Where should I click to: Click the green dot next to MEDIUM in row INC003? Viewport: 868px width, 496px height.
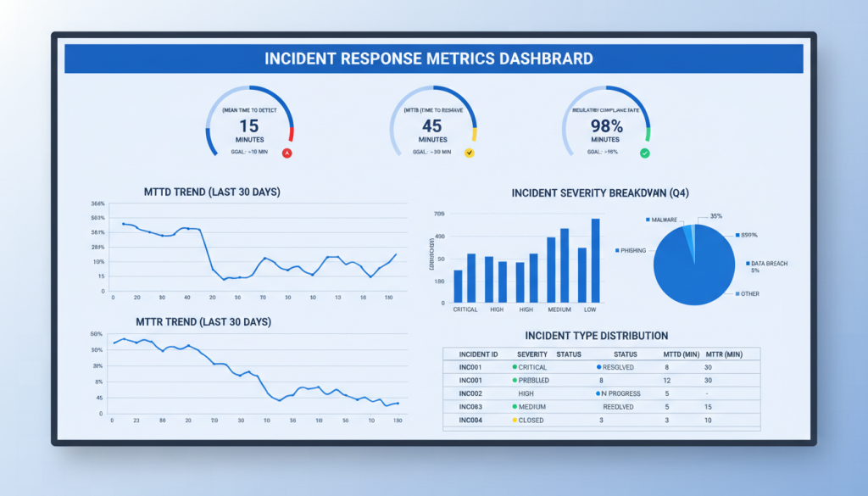[x=515, y=405]
